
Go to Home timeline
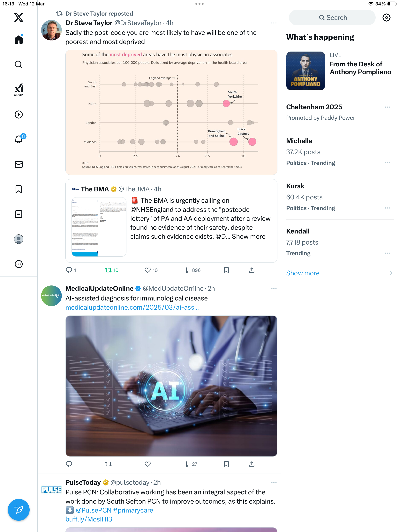pyautogui.click(x=19, y=39)
